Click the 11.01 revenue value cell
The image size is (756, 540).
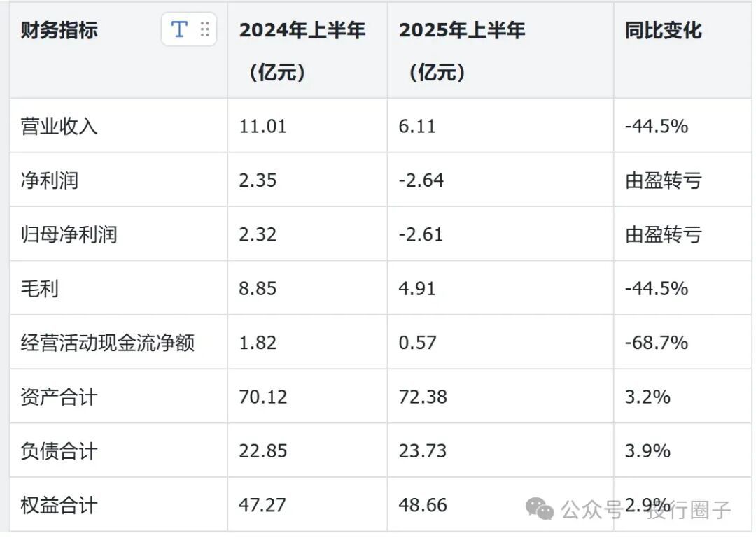(x=263, y=126)
